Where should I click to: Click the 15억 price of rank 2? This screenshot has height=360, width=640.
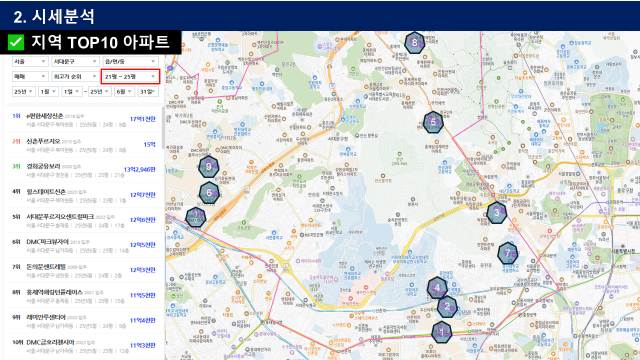(x=149, y=144)
